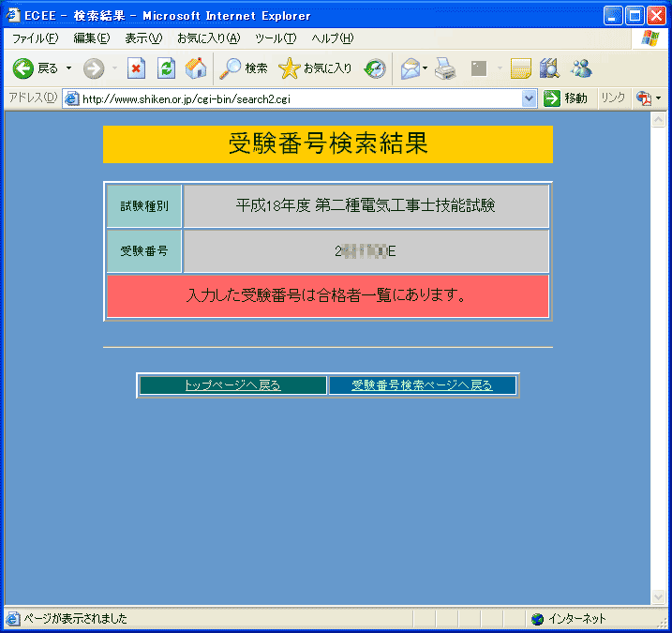The image size is (672, 633).
Task: Open the ツール(T) menu
Action: point(275,38)
